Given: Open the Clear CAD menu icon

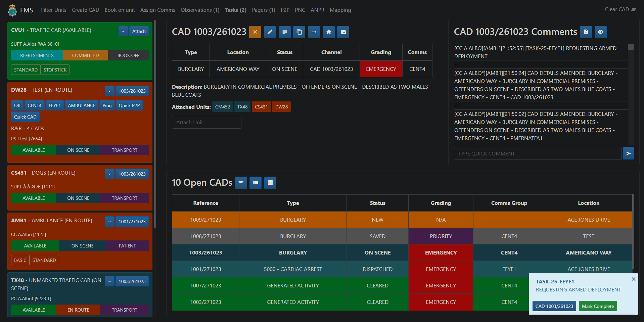Looking at the screenshot, I should click(634, 10).
